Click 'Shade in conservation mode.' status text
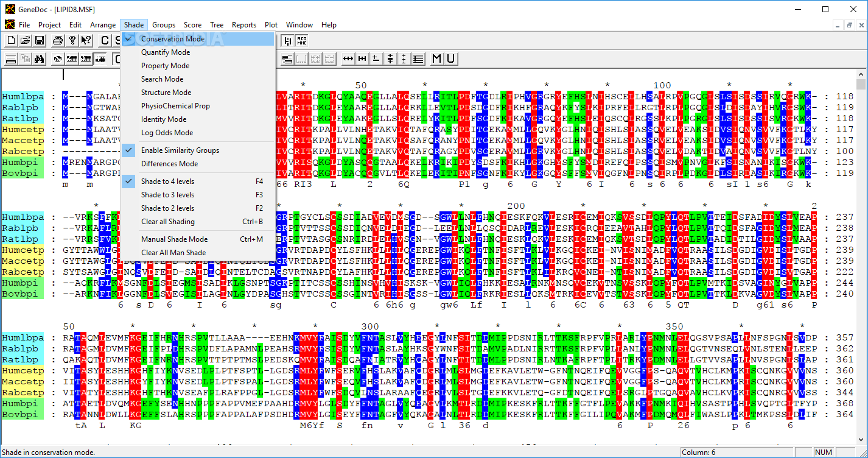This screenshot has width=868, height=458. click(x=49, y=452)
